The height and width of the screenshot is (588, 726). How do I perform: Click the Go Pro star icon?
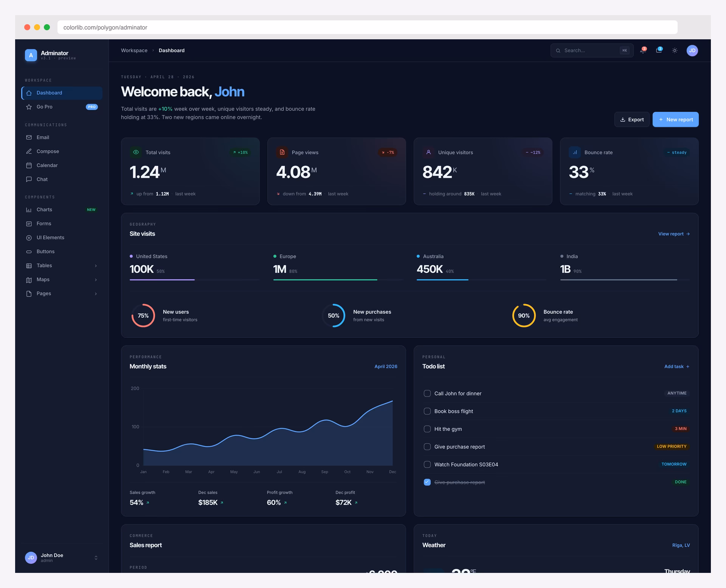click(29, 107)
